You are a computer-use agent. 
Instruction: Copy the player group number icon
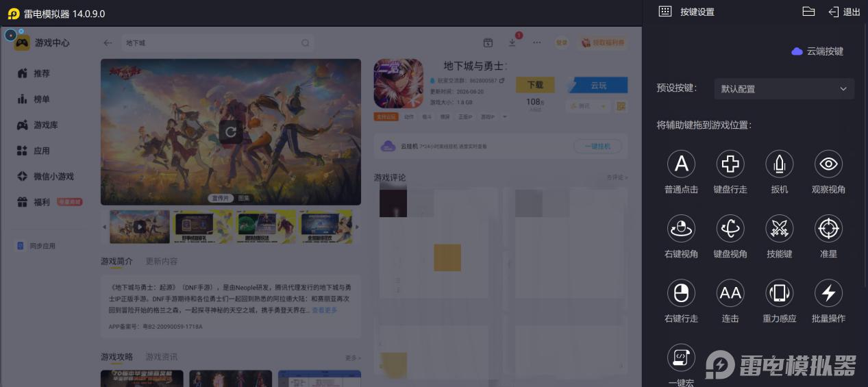tap(501, 81)
